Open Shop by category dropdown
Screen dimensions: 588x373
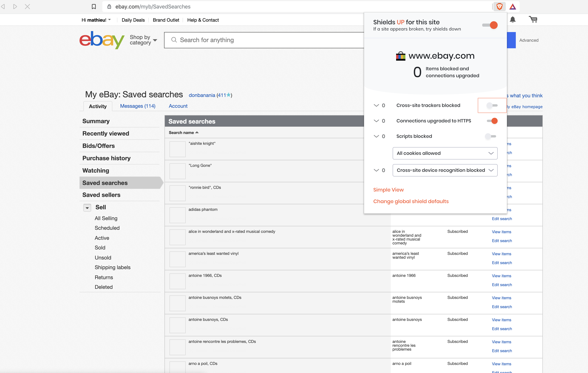[143, 40]
